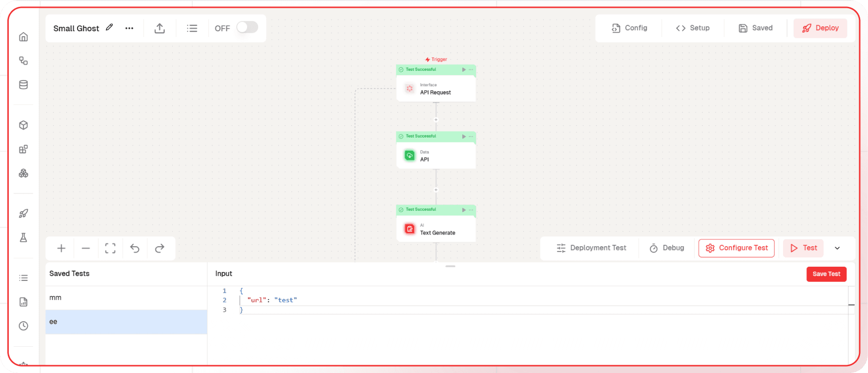868x373 pixels.
Task: Open the apps grid-plus icon in sidebar
Action: [23, 149]
